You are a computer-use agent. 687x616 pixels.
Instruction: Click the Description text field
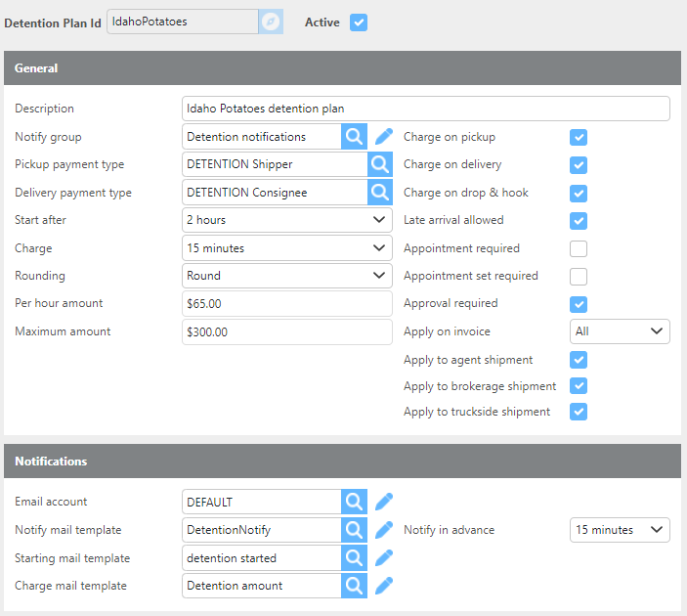(x=425, y=109)
